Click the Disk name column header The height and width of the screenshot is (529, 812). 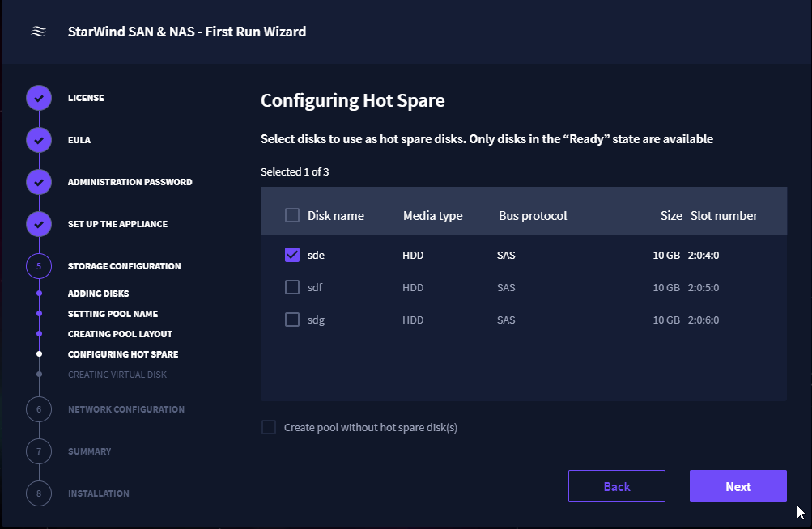pos(336,216)
